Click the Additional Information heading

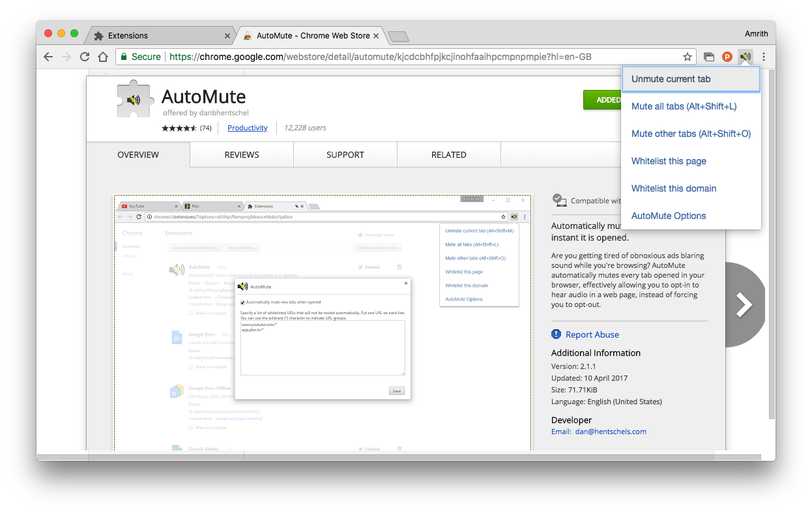tap(596, 353)
